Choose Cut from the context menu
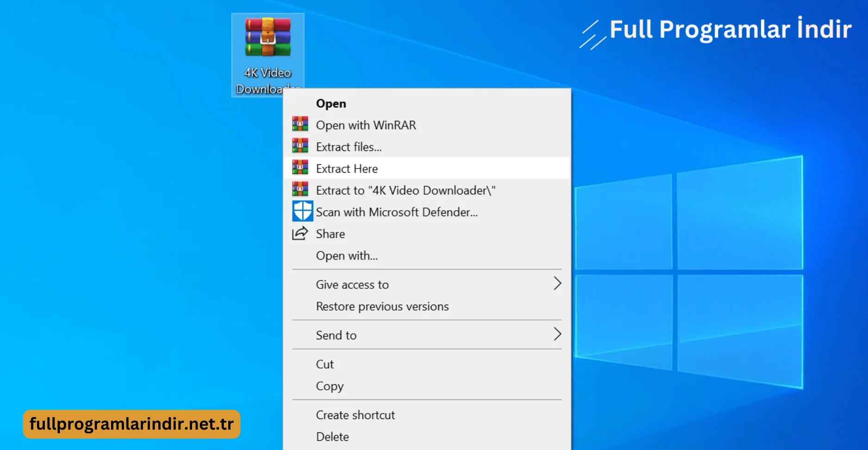The height and width of the screenshot is (450, 868). [x=427, y=364]
